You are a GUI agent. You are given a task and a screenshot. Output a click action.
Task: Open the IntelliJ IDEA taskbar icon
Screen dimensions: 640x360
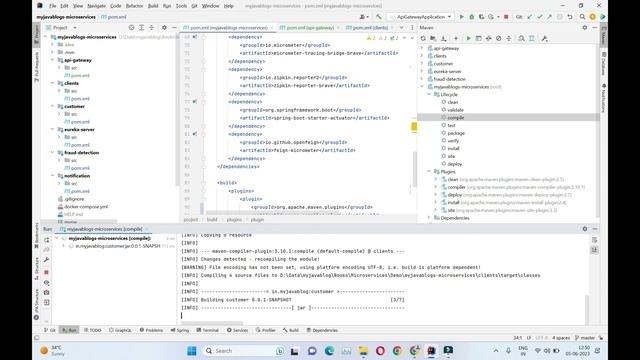coord(431,351)
